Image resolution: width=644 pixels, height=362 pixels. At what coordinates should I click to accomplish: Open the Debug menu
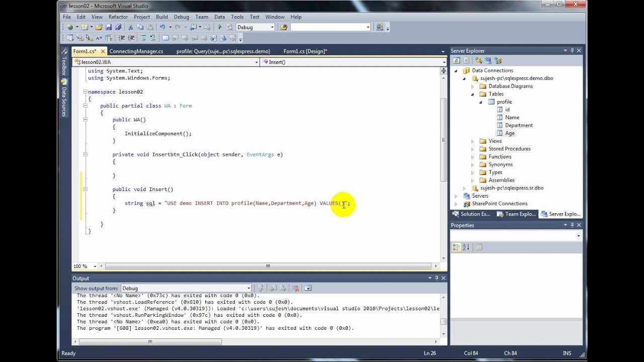(182, 17)
